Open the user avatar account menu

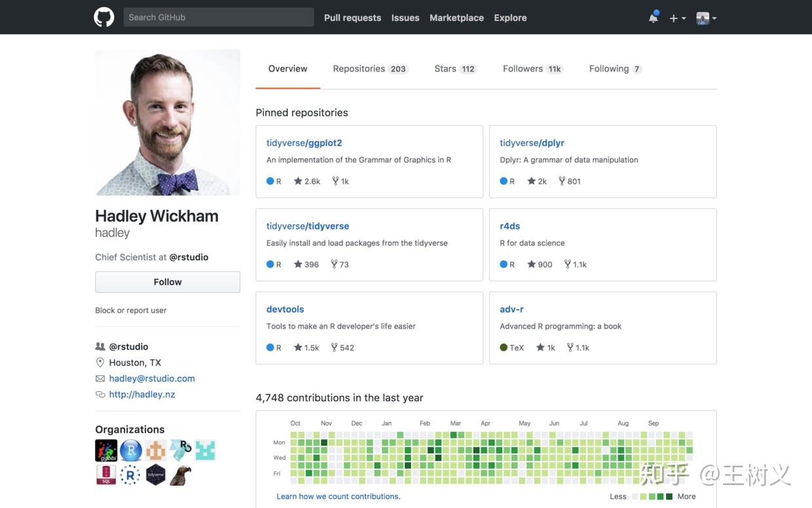706,18
